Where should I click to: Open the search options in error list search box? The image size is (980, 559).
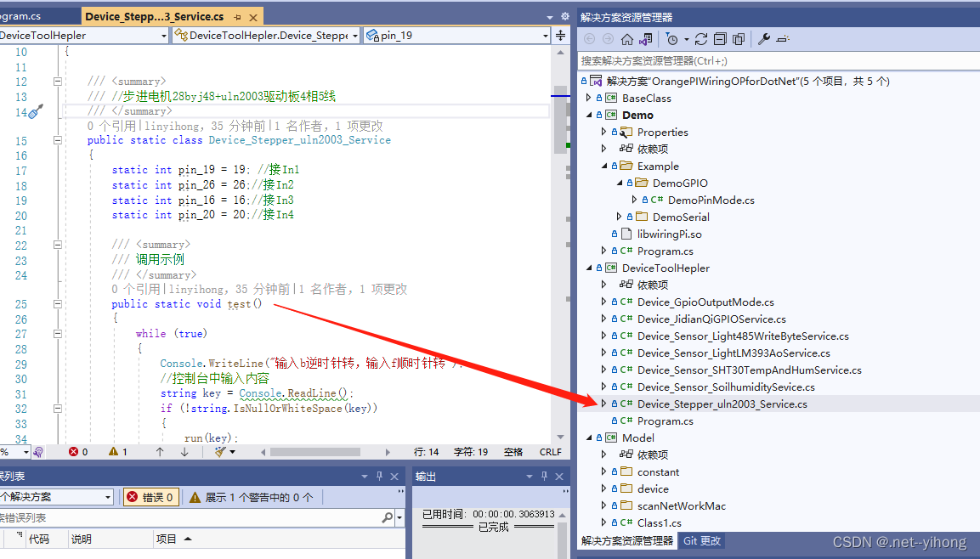(x=399, y=517)
